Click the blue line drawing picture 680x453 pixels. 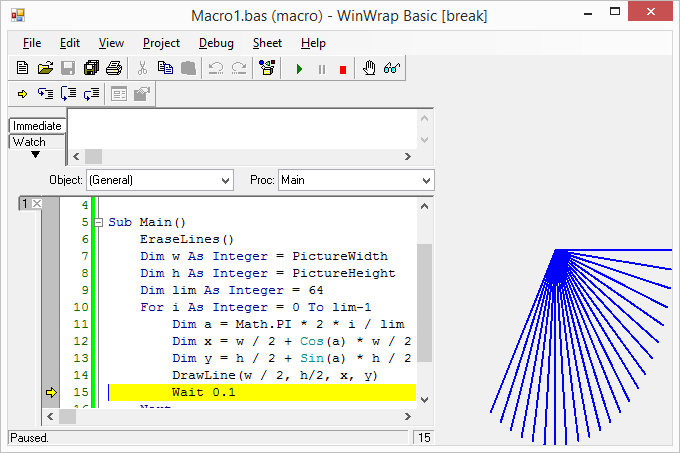pos(581,347)
